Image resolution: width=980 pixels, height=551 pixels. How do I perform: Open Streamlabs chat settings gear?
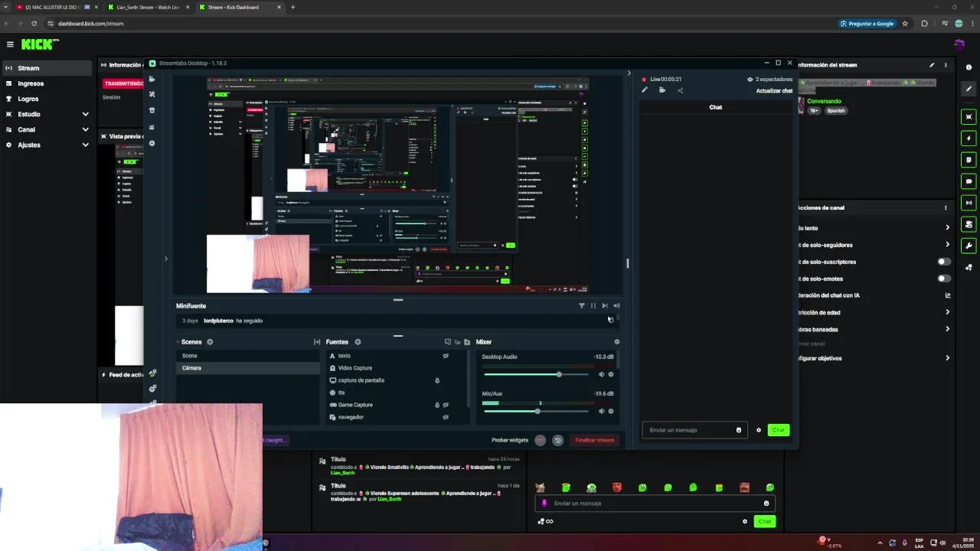[759, 430]
